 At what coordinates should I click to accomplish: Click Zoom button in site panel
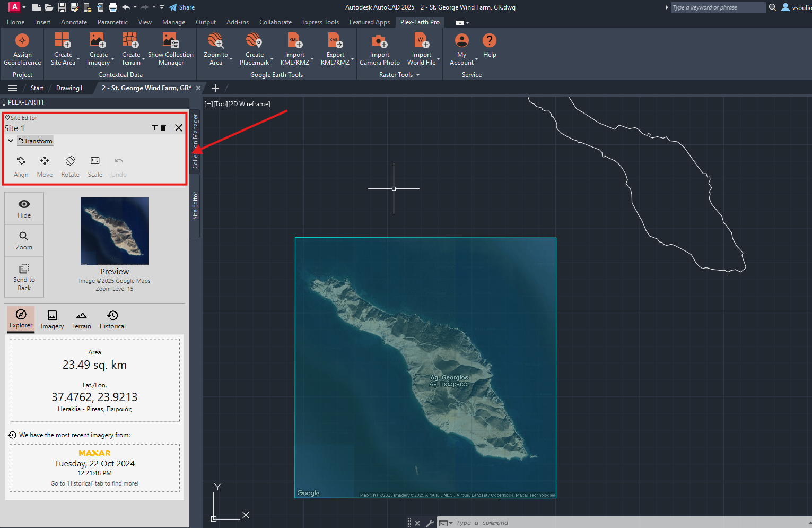24,240
